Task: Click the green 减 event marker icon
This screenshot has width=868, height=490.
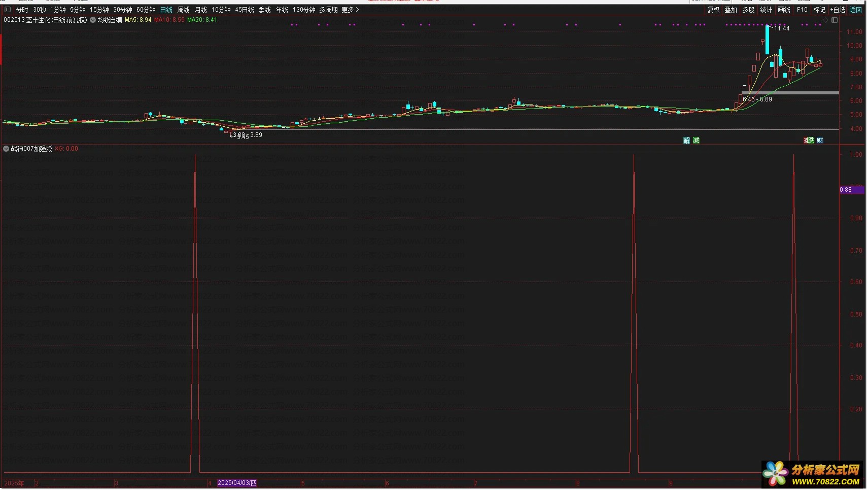Action: tap(697, 141)
